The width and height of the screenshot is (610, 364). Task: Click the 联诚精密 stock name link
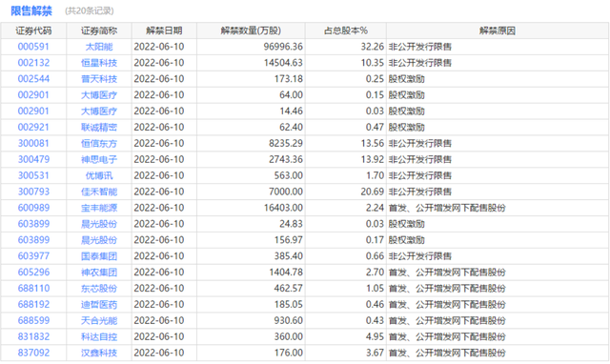tap(99, 127)
